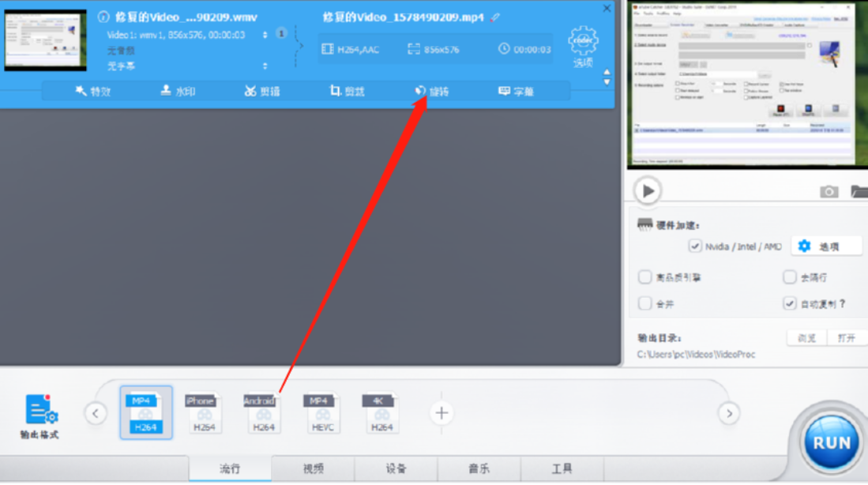Start conversion with RUN button
The width and height of the screenshot is (868, 485).
tap(832, 443)
